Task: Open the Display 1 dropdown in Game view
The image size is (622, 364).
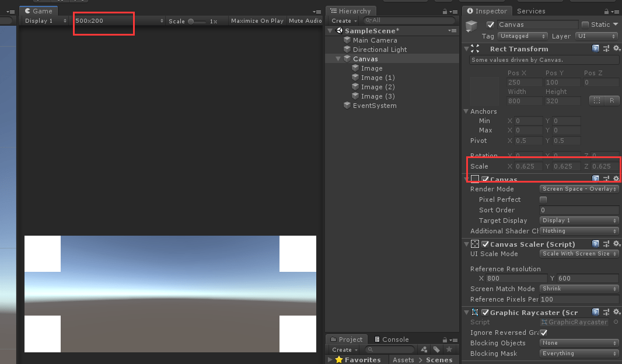Action: [x=45, y=20]
